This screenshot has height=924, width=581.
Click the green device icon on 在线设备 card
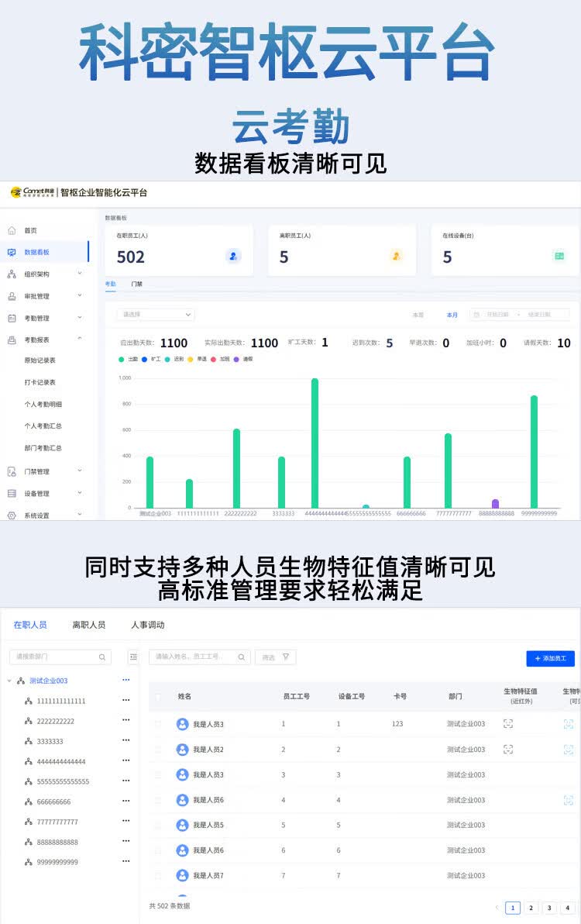click(x=559, y=257)
